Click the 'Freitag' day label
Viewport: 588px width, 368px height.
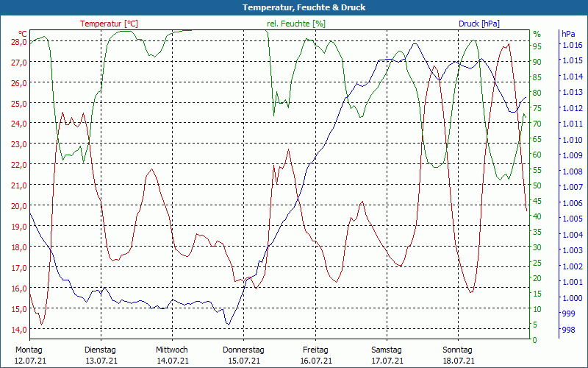[x=315, y=350]
